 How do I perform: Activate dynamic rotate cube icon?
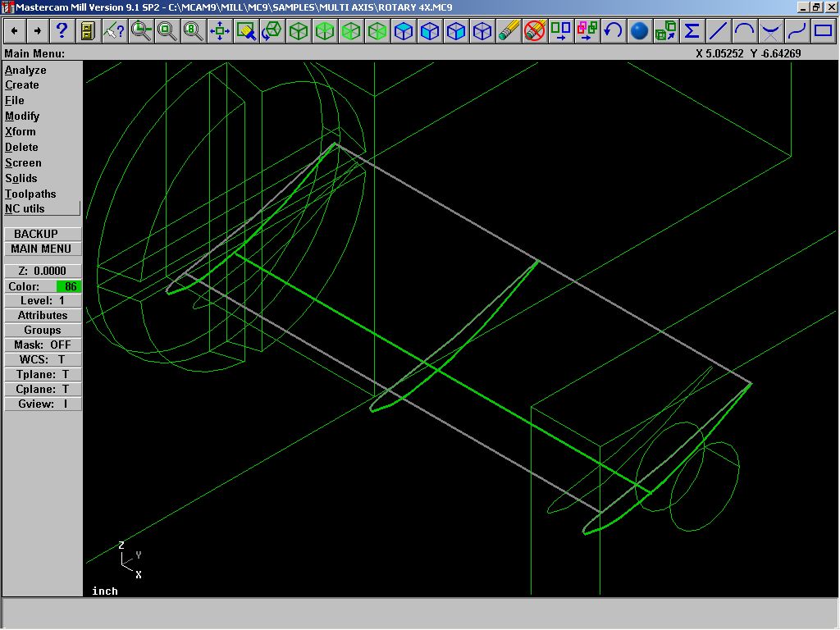pos(272,31)
